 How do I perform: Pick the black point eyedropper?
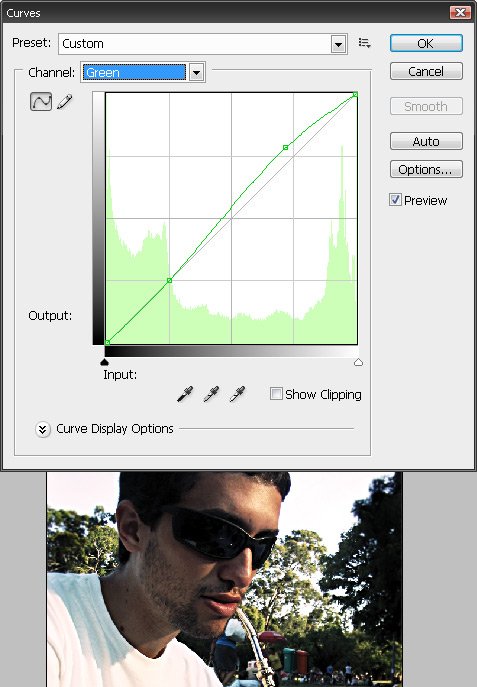click(x=185, y=394)
